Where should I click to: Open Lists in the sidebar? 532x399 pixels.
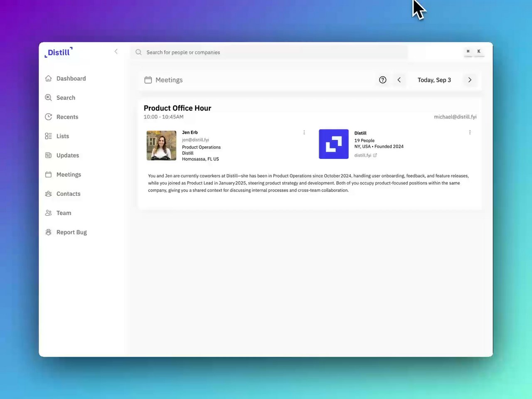click(x=57, y=136)
